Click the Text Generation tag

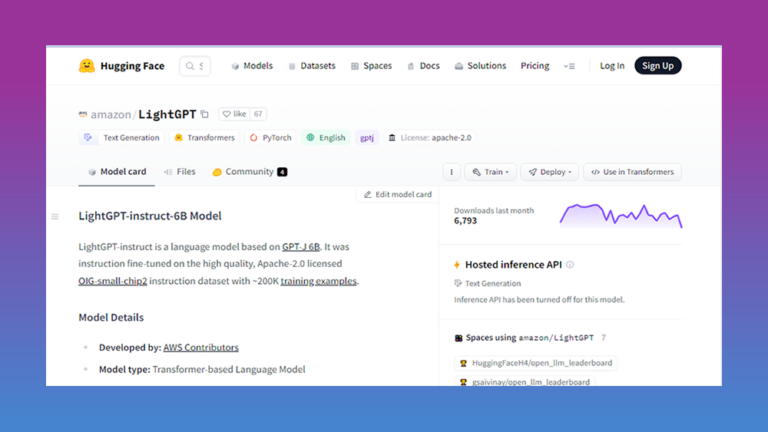tap(121, 138)
